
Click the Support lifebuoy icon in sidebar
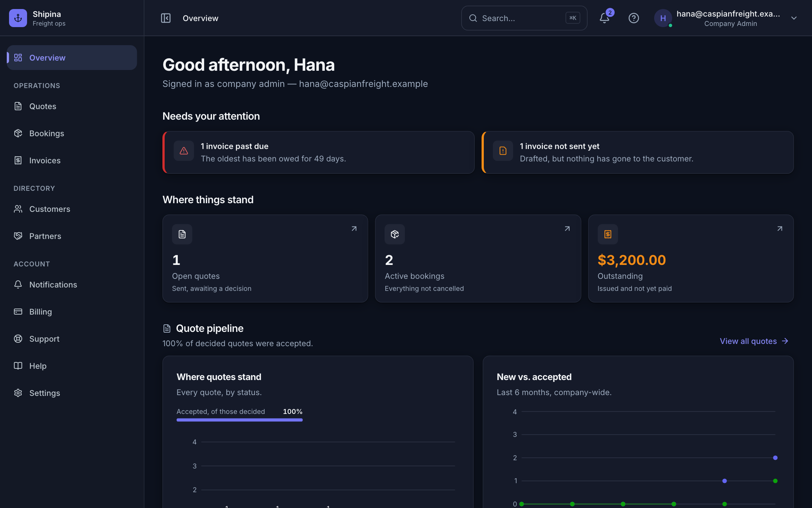18,339
